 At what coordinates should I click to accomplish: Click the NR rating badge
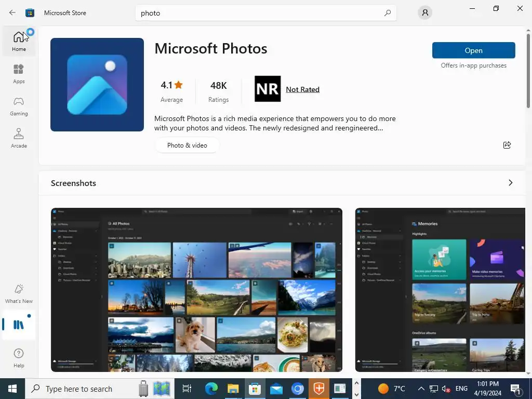click(268, 89)
